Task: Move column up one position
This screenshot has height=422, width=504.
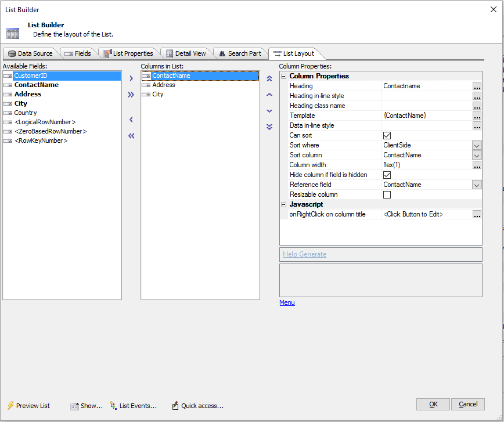Action: (x=269, y=95)
